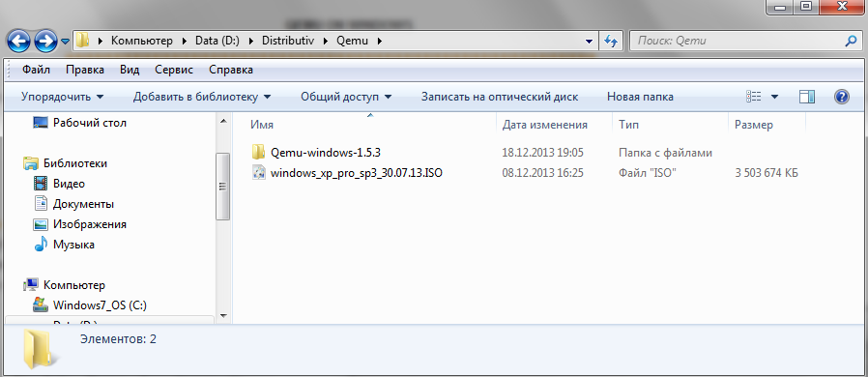Screen dimensions: 868x377
Task: Open the Упорядочить dropdown
Action: (x=63, y=97)
